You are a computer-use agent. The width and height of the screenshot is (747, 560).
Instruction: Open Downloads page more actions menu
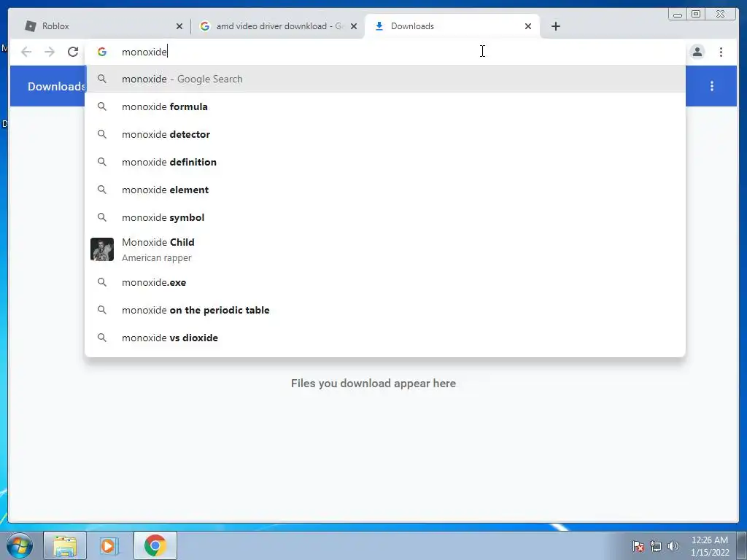coord(712,86)
